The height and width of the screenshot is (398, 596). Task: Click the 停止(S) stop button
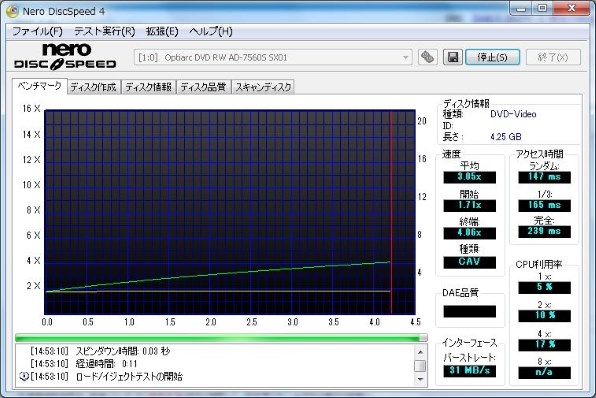(x=492, y=57)
